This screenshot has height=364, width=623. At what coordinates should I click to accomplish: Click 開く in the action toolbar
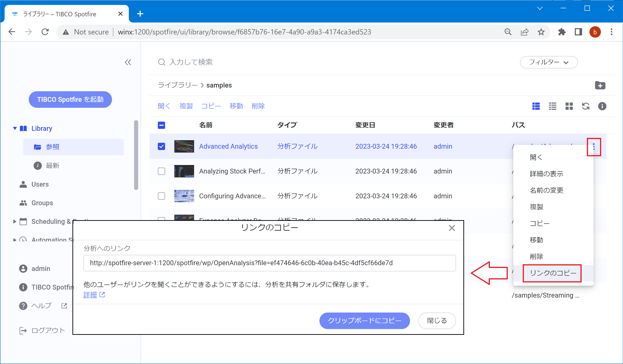164,106
